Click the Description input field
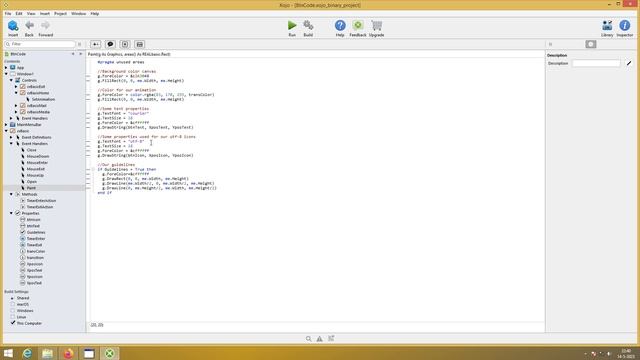This screenshot has height=360, width=640. [x=596, y=63]
